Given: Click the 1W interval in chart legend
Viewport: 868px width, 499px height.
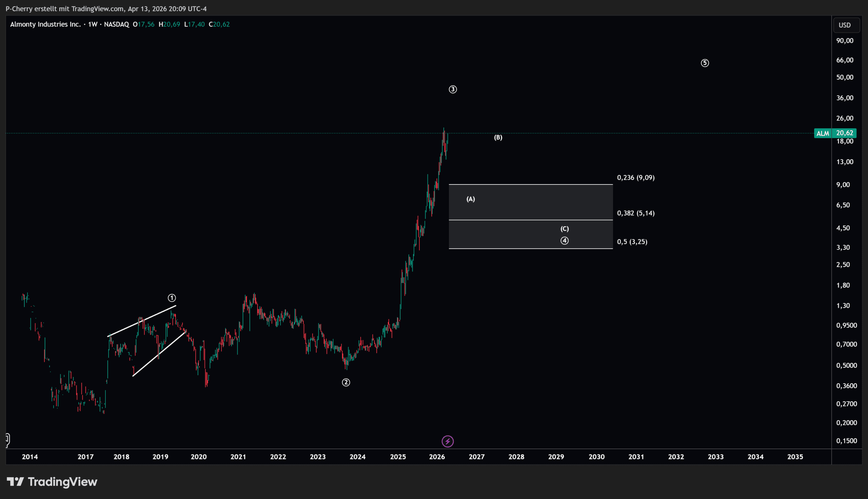Looking at the screenshot, I should [93, 24].
